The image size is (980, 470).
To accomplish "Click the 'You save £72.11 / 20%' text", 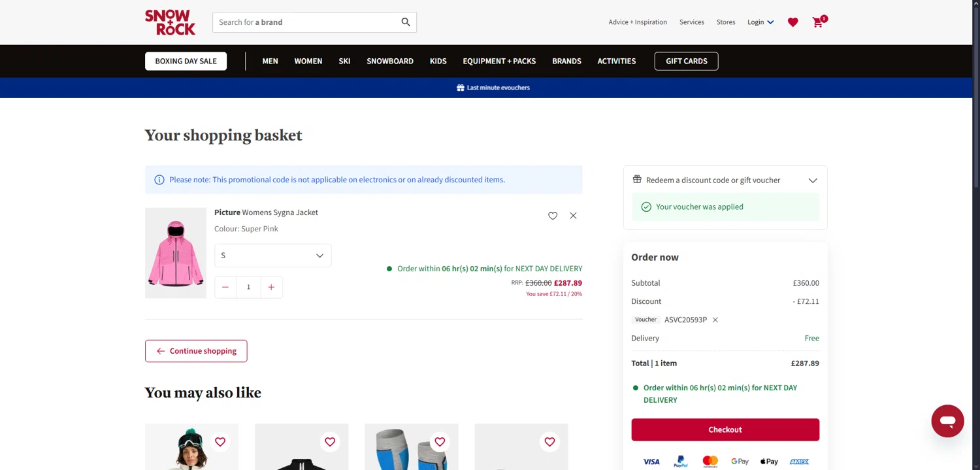I will pyautogui.click(x=554, y=294).
